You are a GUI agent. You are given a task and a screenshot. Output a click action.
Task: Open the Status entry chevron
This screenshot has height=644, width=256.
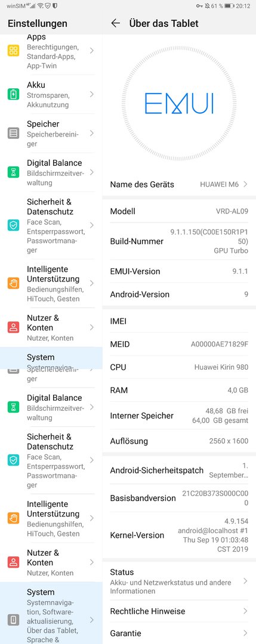coord(245,581)
